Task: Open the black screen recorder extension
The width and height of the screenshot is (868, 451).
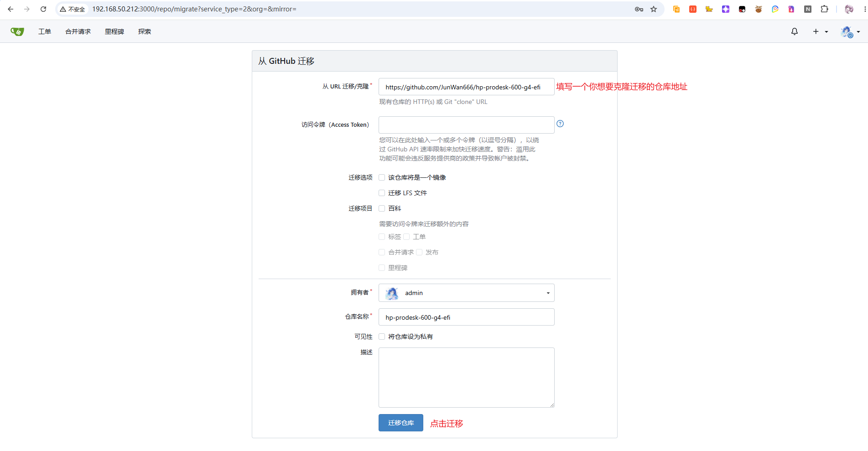Action: click(x=742, y=9)
